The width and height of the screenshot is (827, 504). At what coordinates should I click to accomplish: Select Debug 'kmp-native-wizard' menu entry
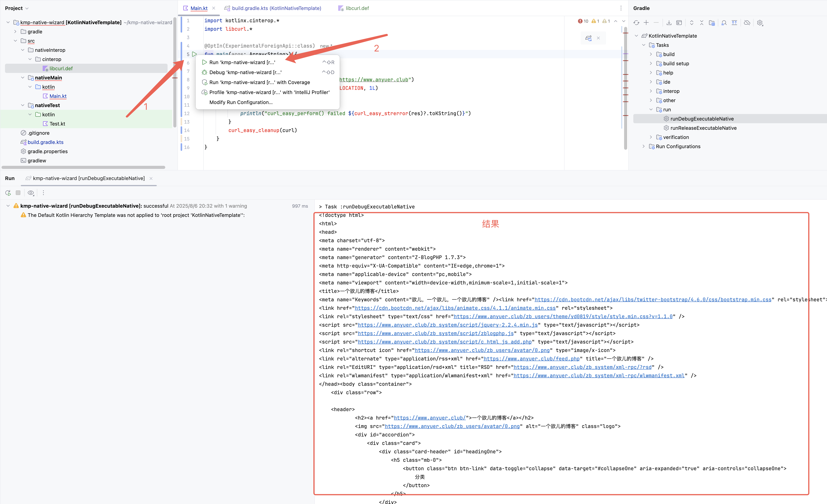click(x=245, y=72)
